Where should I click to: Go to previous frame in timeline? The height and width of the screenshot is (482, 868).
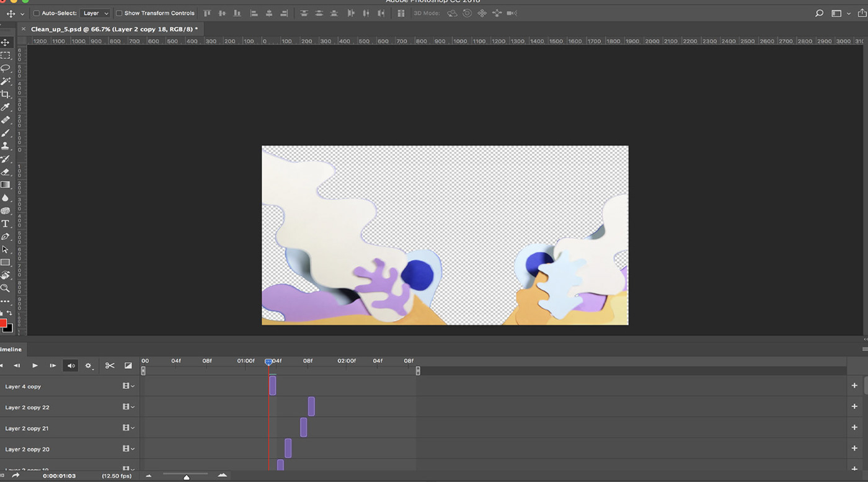[17, 365]
